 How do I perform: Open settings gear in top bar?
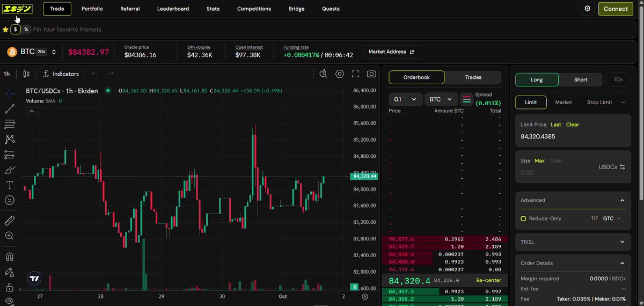(x=588, y=9)
